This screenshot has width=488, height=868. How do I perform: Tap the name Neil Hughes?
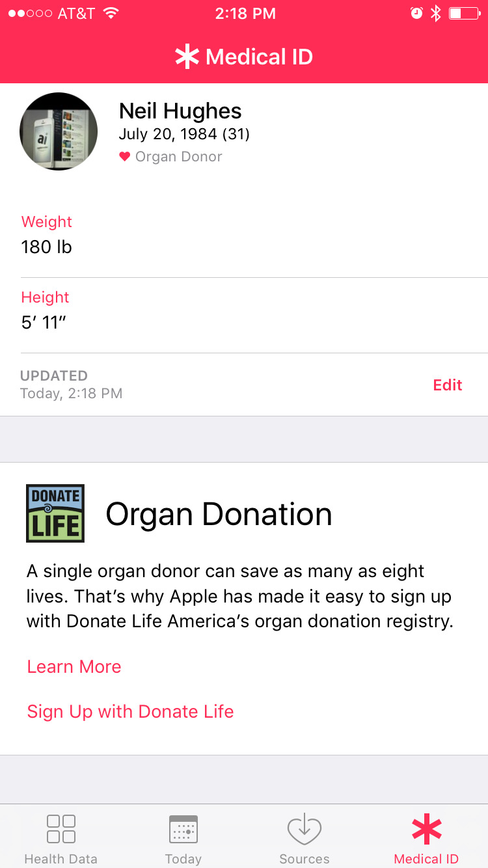coord(180,111)
